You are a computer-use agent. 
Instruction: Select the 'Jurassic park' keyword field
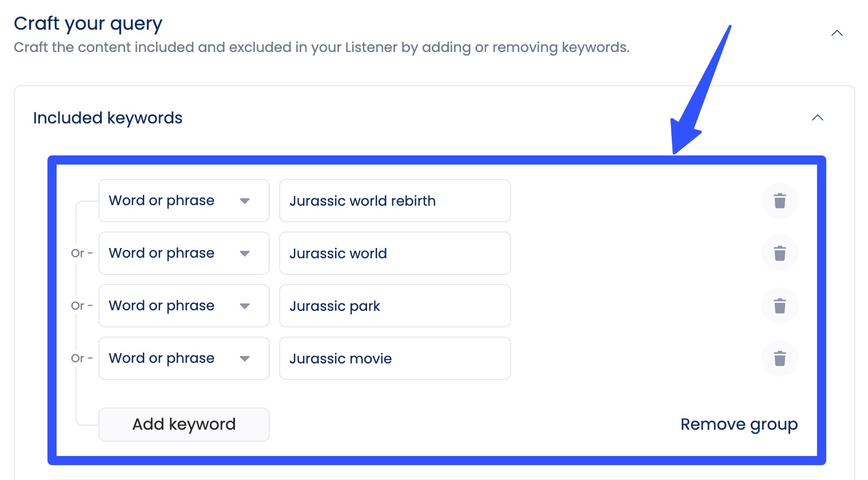395,306
